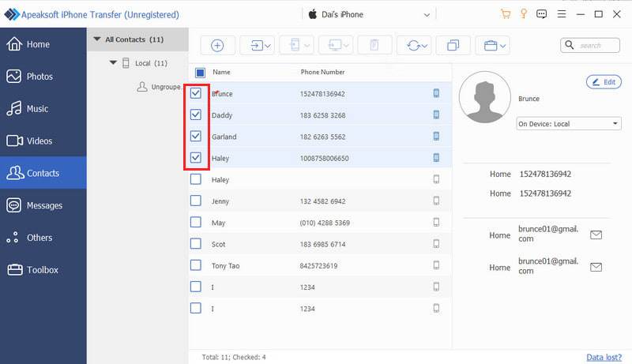Check the Jenny contact checkbox
The height and width of the screenshot is (364, 632).
[196, 201]
